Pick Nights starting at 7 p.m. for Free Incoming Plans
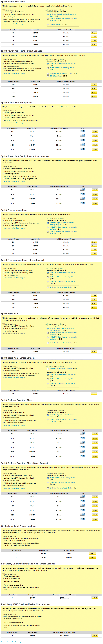 point(48,227)
